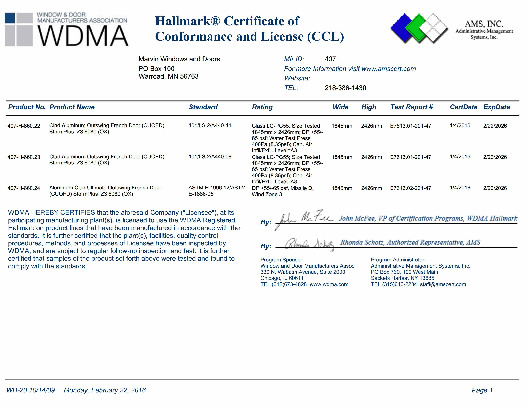Click the 'Test Report #' column header
528x408 pixels.
[x=412, y=107]
